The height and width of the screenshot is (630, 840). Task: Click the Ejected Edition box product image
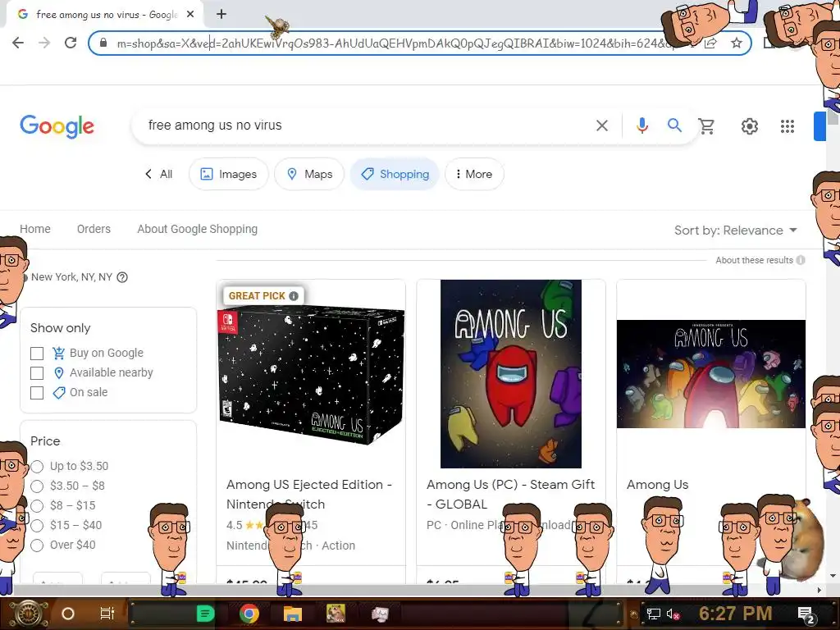(x=311, y=374)
